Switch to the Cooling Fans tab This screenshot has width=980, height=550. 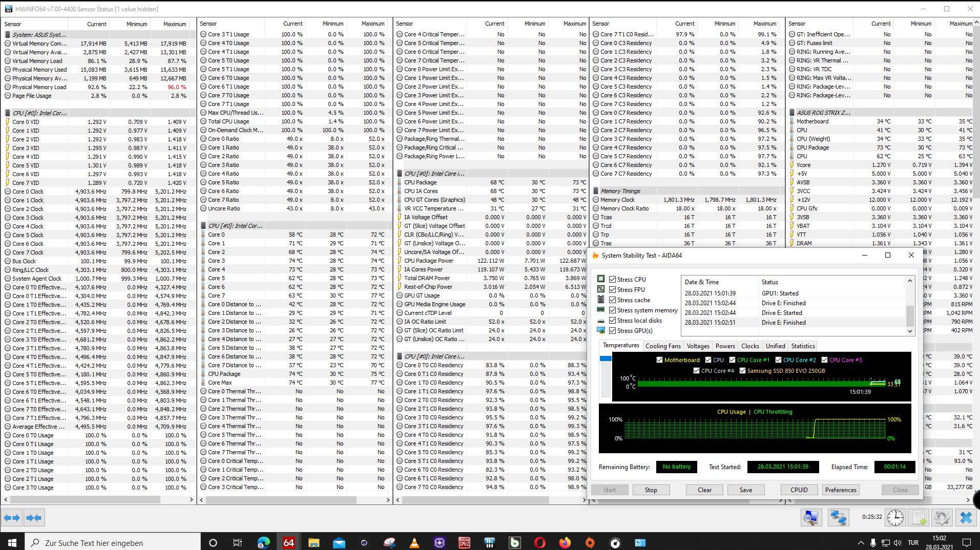click(x=663, y=346)
